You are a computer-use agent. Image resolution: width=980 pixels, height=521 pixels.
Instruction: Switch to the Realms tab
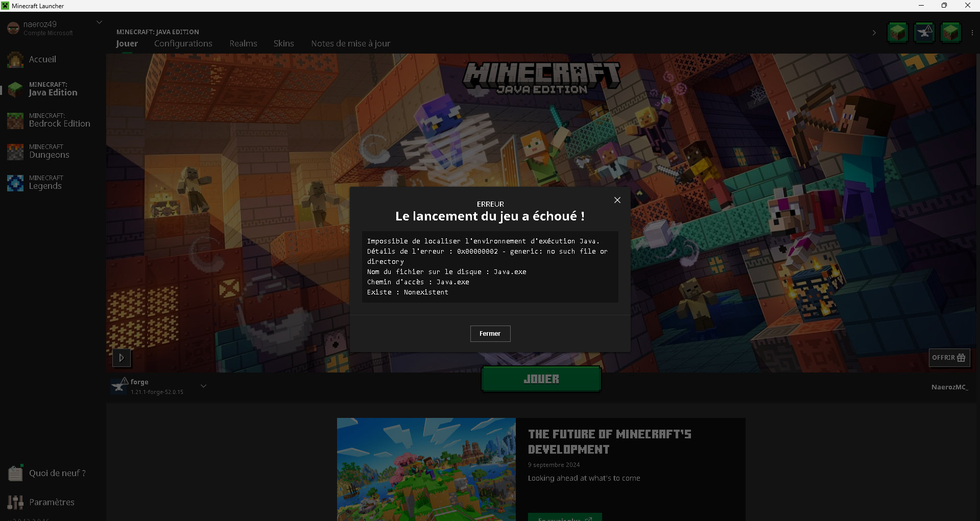coord(243,43)
